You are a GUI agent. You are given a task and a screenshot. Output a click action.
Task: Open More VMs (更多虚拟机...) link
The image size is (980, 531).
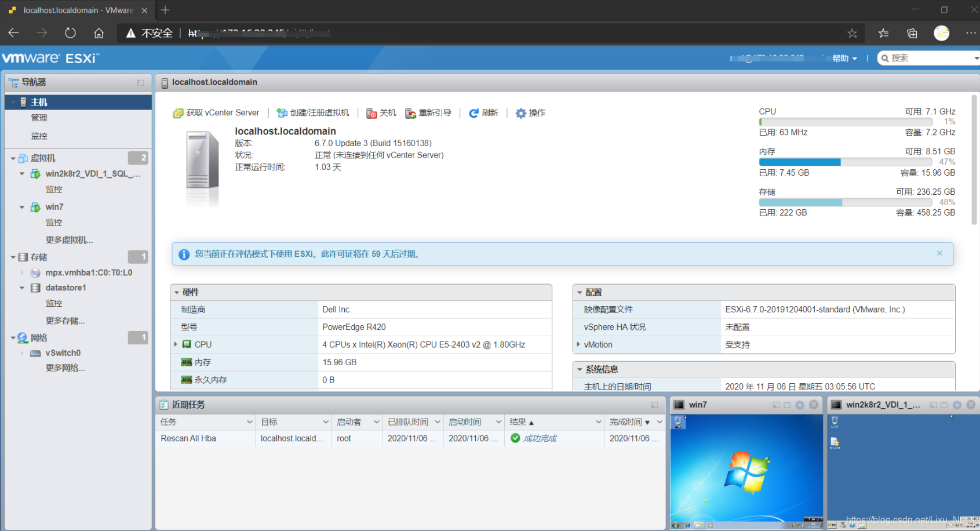(x=69, y=240)
